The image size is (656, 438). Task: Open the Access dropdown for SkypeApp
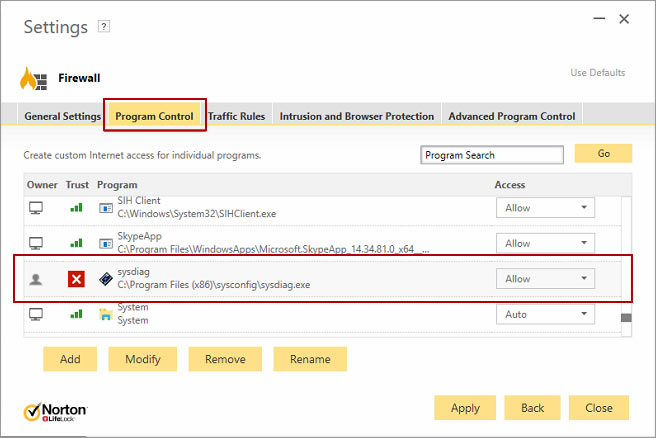point(545,243)
